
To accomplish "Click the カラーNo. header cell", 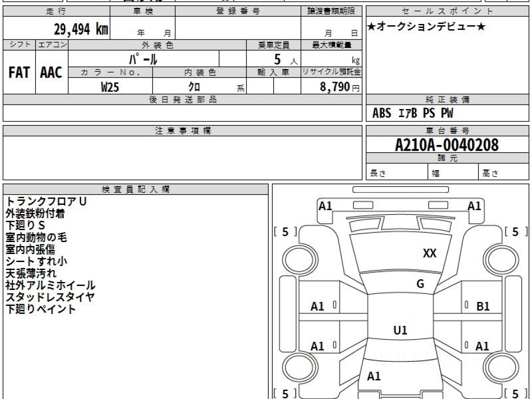I will 110,73.
